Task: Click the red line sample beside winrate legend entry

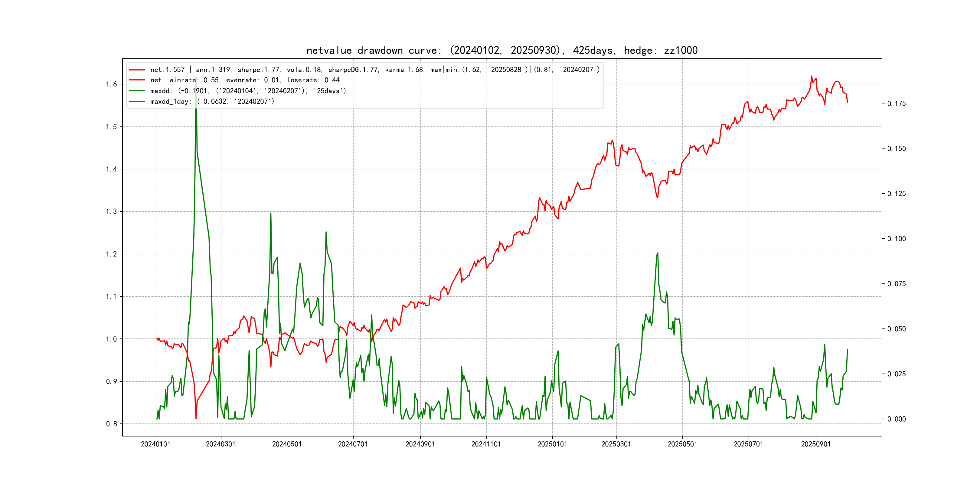Action: tap(137, 80)
